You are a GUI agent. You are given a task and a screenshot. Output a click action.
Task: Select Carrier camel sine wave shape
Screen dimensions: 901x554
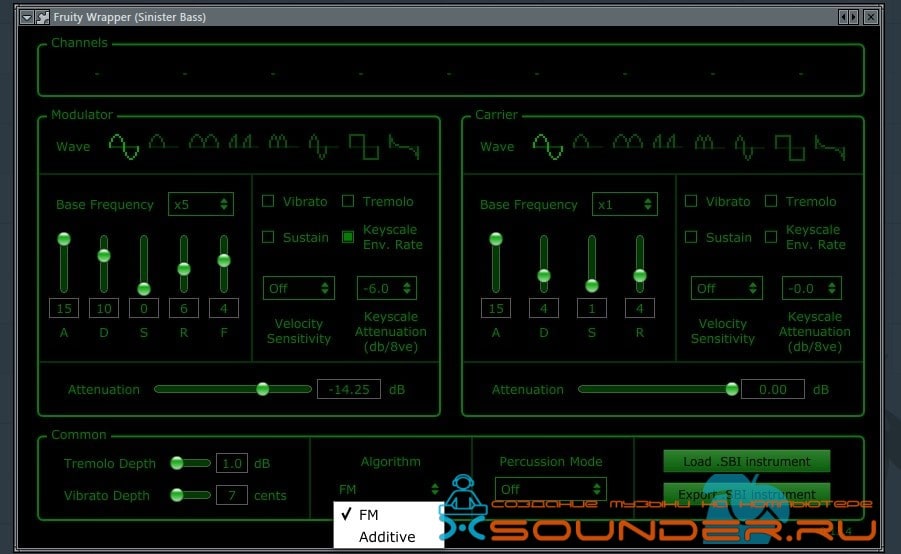click(x=707, y=142)
